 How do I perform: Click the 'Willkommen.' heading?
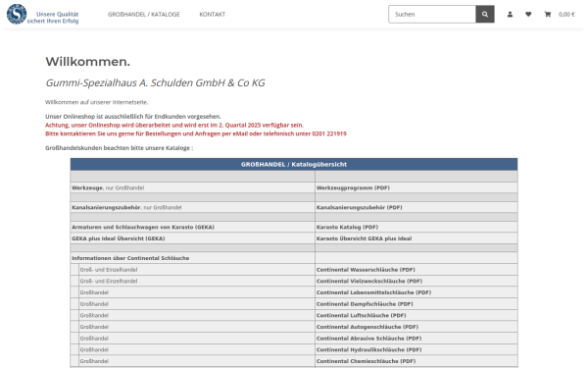coord(88,62)
